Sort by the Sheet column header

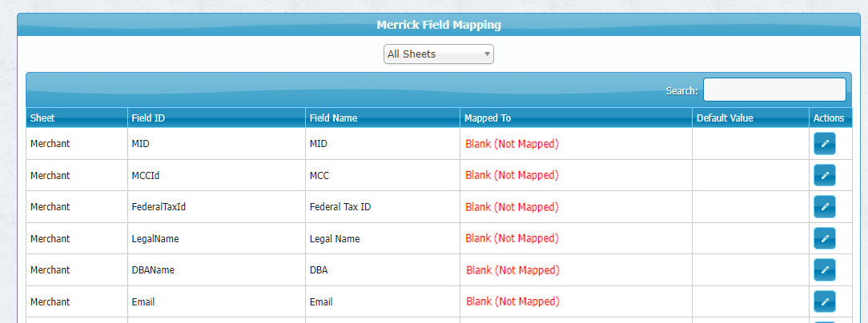(x=42, y=118)
